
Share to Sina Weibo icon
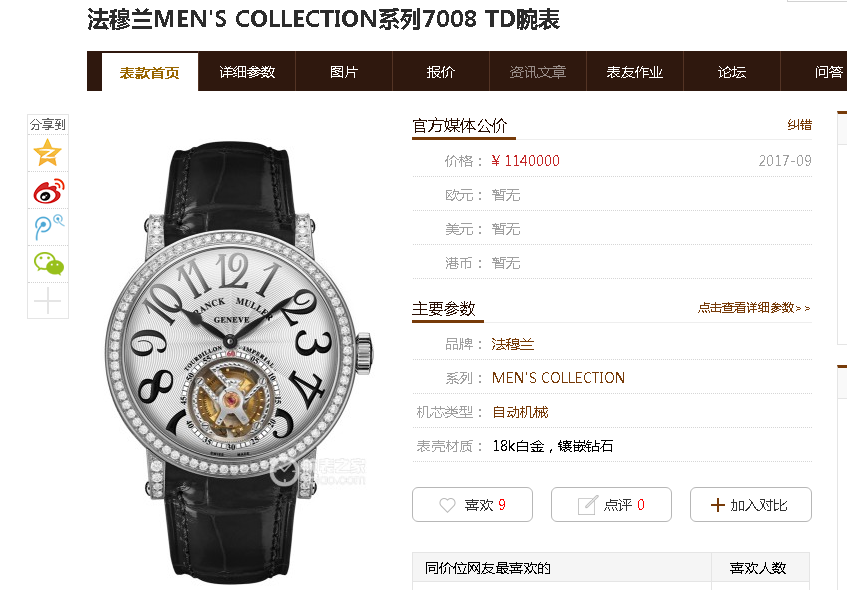coord(49,190)
